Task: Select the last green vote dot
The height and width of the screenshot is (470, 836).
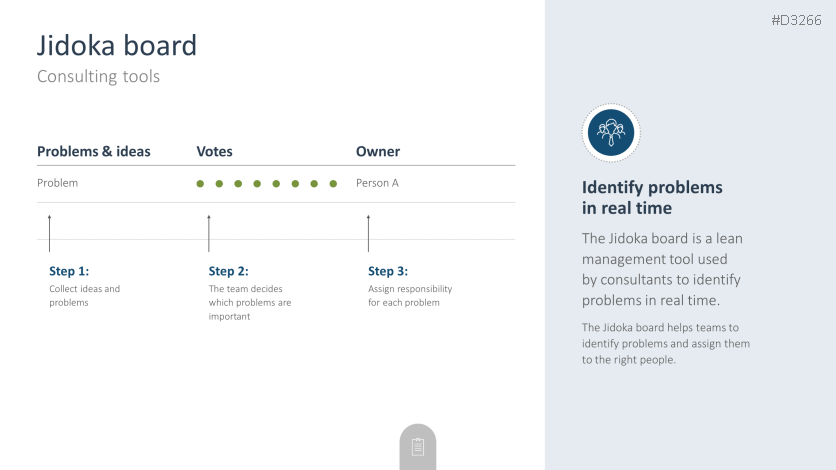Action: [333, 184]
